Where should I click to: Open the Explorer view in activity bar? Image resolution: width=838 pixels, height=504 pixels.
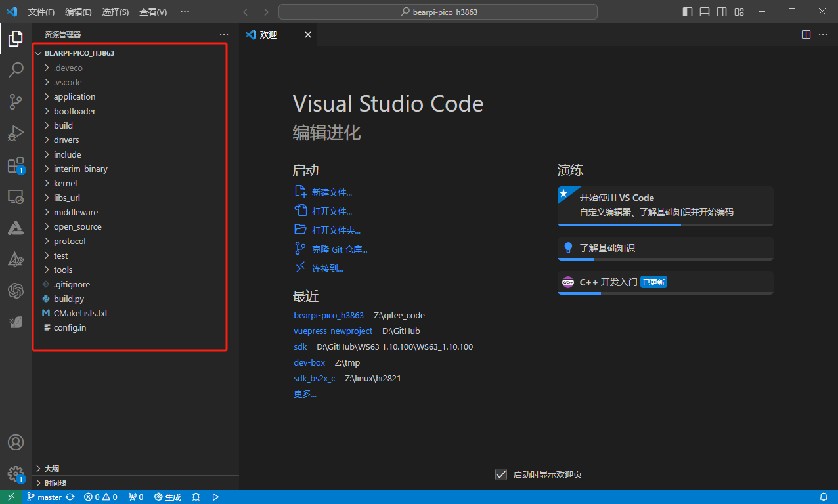tap(16, 39)
